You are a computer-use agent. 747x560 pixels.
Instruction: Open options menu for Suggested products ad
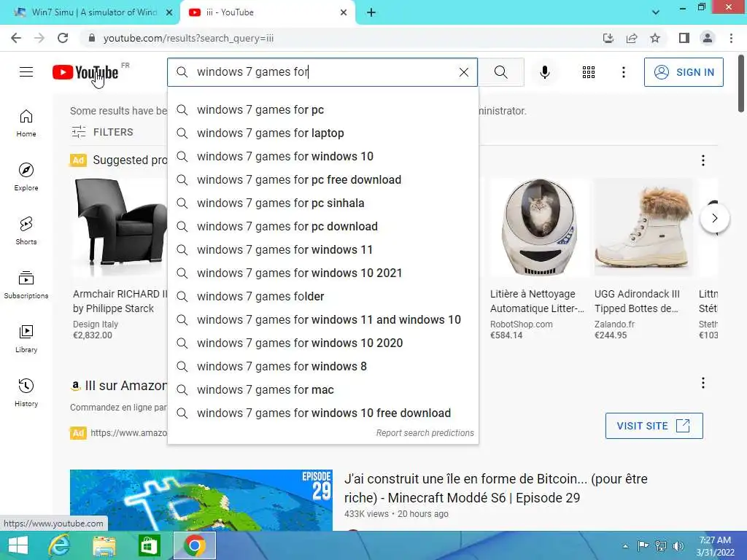(703, 160)
